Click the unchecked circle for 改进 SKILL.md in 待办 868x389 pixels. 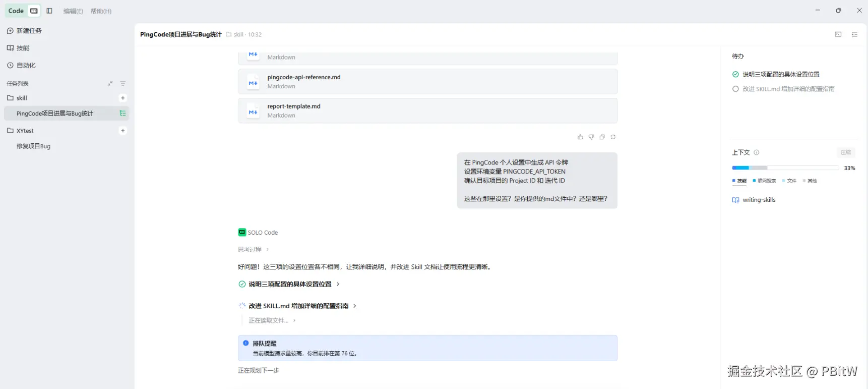[x=735, y=89]
